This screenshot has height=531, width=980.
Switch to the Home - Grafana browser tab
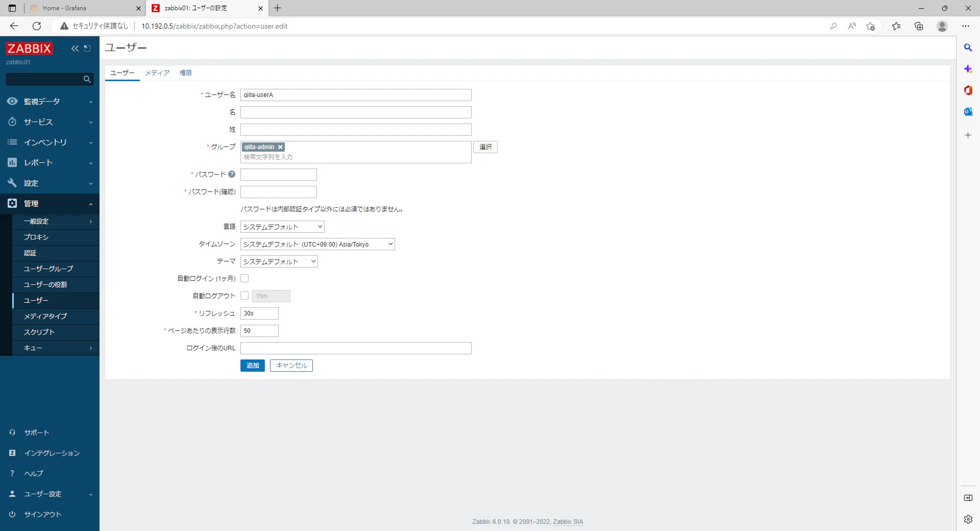(85, 8)
